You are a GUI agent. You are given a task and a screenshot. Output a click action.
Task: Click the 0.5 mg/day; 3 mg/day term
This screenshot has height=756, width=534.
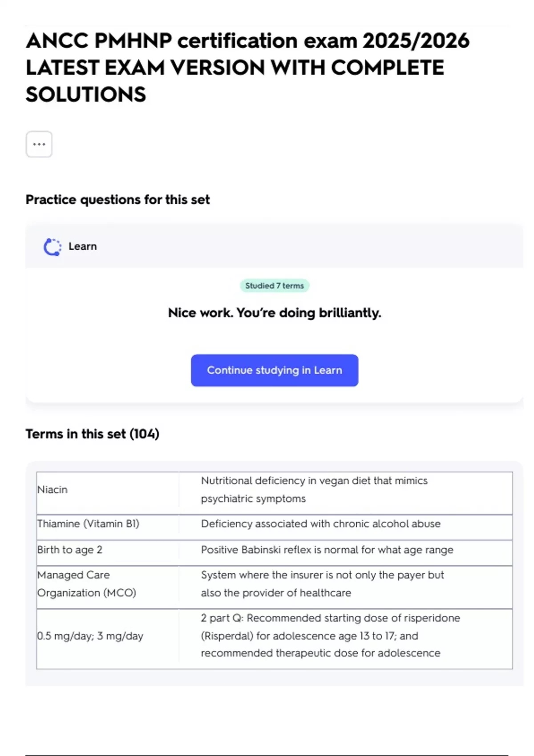(90, 636)
